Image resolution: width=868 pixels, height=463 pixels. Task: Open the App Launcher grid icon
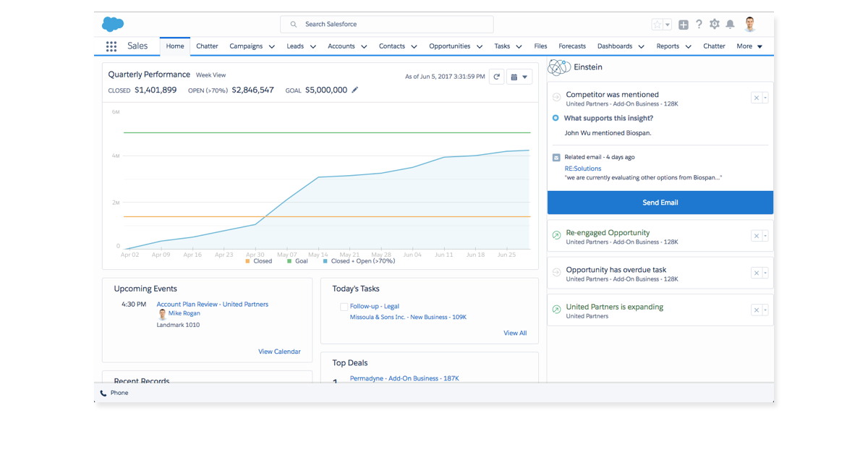111,46
